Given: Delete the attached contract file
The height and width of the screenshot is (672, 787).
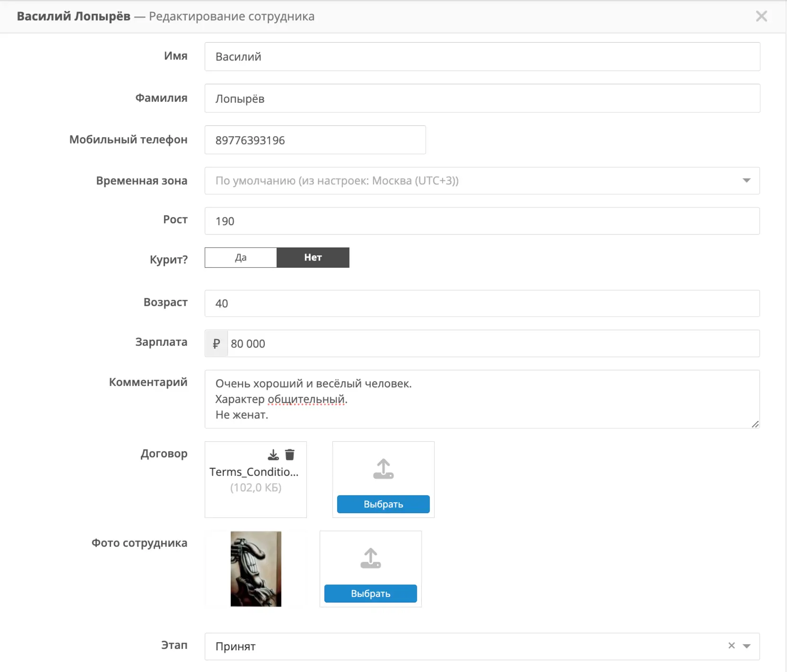Looking at the screenshot, I should pyautogui.click(x=290, y=455).
